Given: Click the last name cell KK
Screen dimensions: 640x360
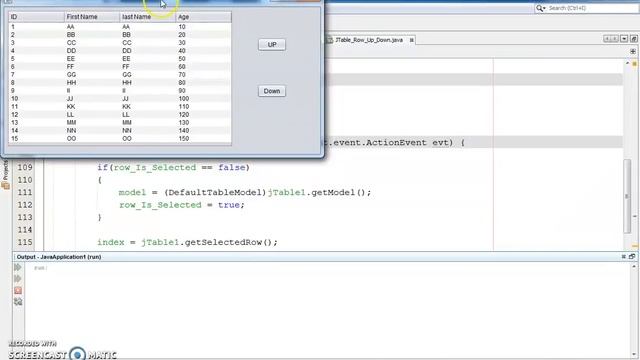Looking at the screenshot, I should 148,107.
